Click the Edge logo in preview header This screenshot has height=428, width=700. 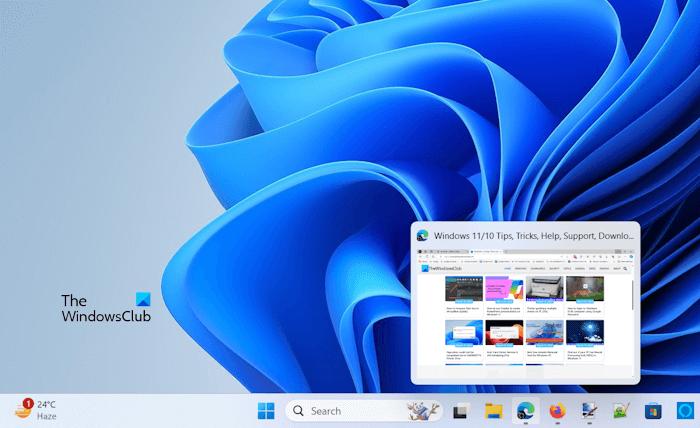coord(423,235)
